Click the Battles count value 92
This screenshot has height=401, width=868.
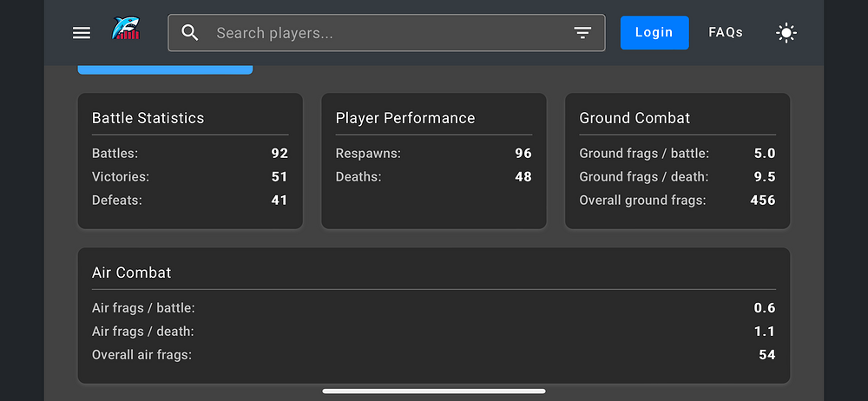(279, 154)
